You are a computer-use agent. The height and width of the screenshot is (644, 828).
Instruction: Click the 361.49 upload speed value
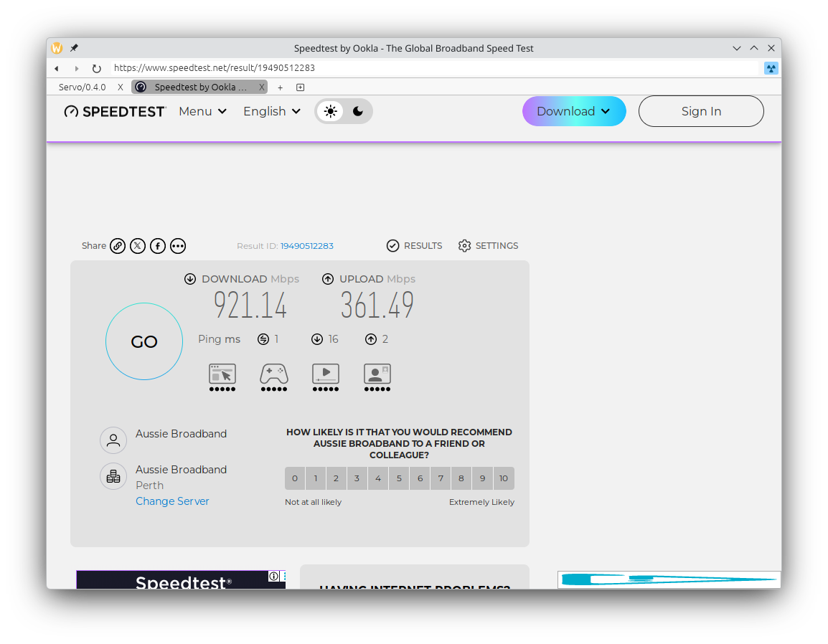tap(377, 305)
